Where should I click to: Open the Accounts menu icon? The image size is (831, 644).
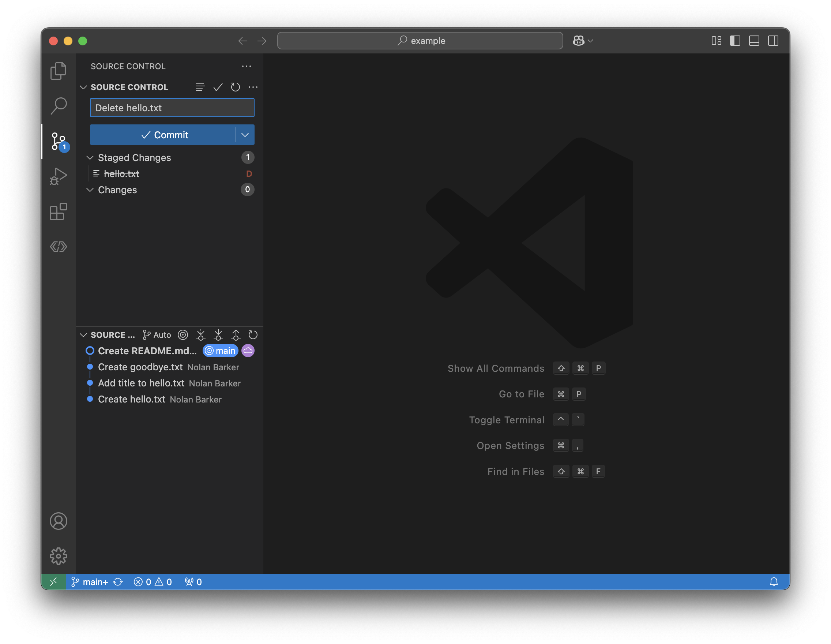[58, 521]
